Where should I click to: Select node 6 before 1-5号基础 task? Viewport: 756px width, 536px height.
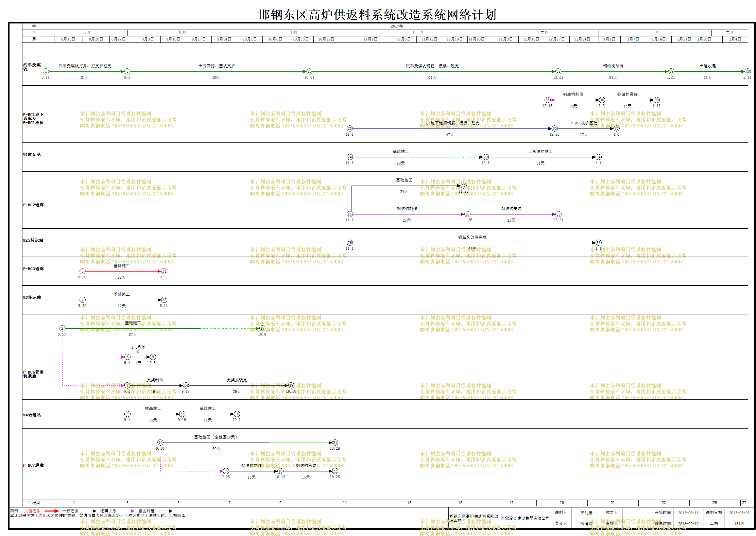click(127, 357)
